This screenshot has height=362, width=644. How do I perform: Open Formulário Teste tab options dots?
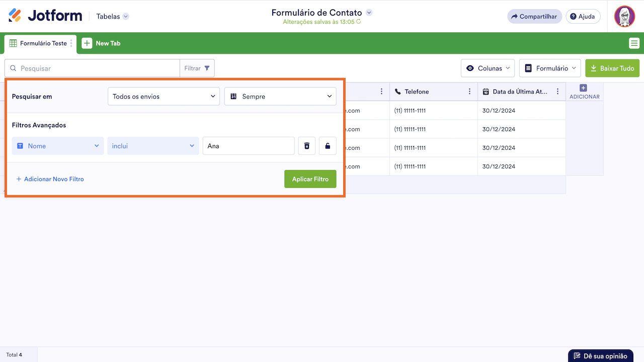click(x=71, y=43)
